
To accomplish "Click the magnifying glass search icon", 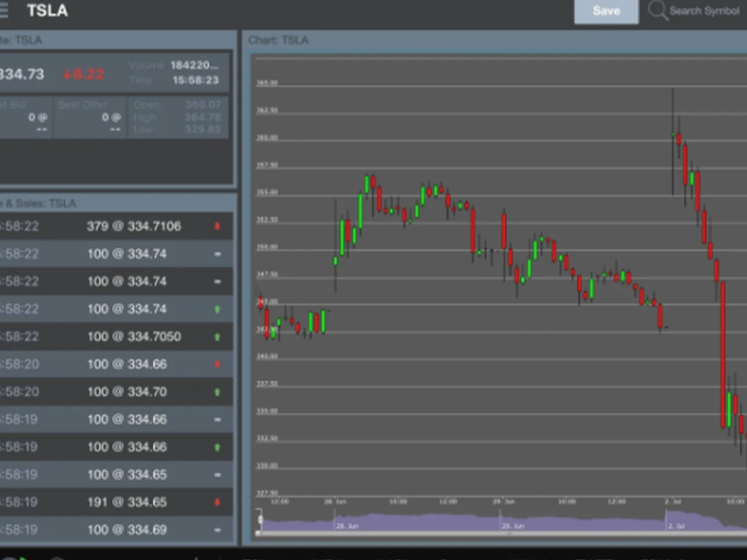I will [658, 10].
